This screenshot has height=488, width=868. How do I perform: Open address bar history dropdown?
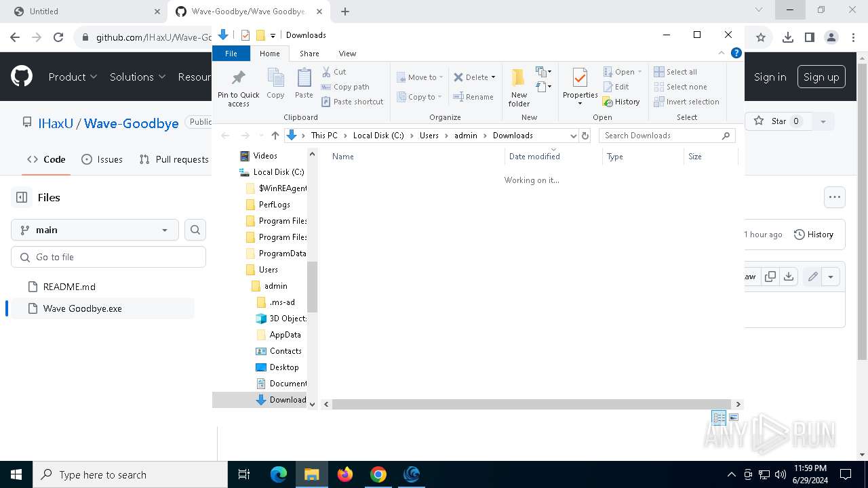[x=573, y=136]
